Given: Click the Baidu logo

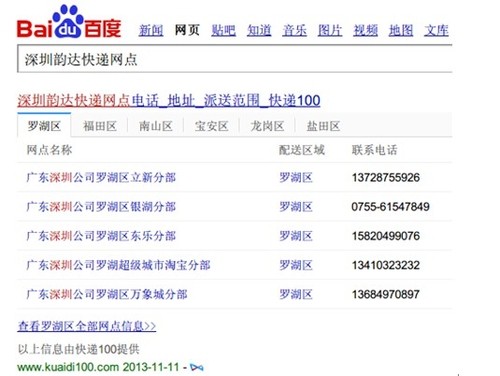Looking at the screenshot, I should pos(69,22).
